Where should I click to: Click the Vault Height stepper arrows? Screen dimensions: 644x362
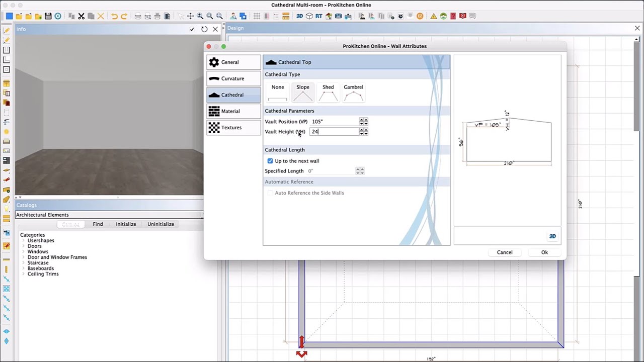[364, 132]
